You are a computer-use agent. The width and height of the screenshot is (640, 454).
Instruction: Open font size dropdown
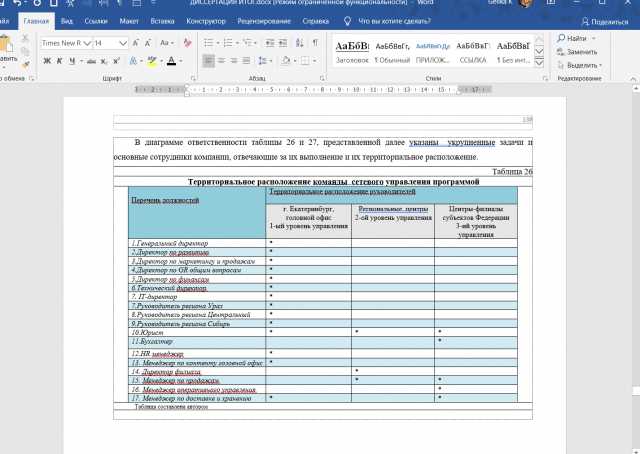[x=123, y=43]
